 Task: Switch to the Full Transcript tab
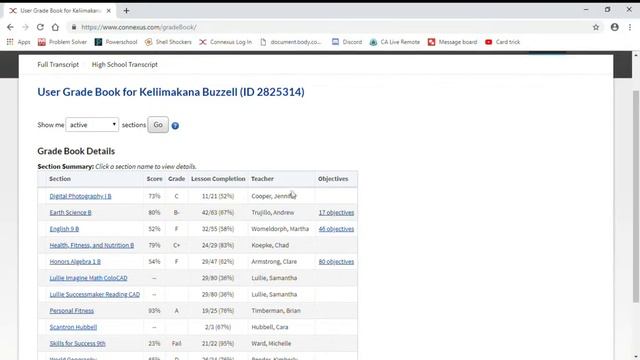tap(58, 64)
